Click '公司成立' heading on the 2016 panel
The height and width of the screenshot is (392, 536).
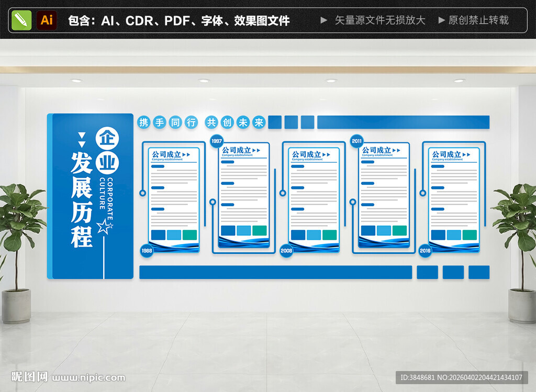pyautogui.click(x=447, y=154)
